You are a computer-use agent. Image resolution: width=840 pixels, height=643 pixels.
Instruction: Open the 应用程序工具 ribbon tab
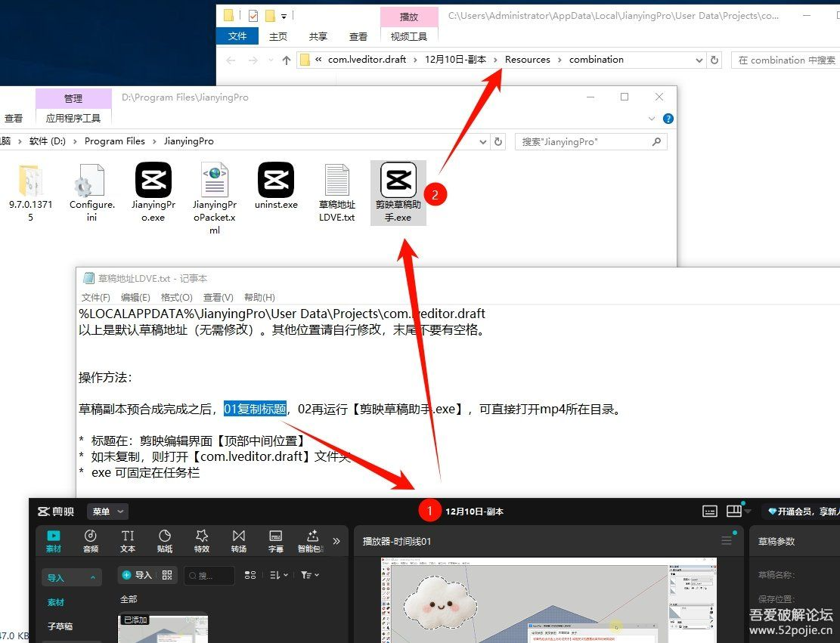click(73, 119)
